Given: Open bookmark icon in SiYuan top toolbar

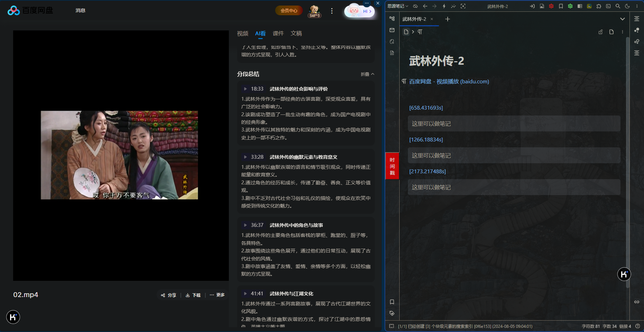Looking at the screenshot, I should (x=561, y=6).
